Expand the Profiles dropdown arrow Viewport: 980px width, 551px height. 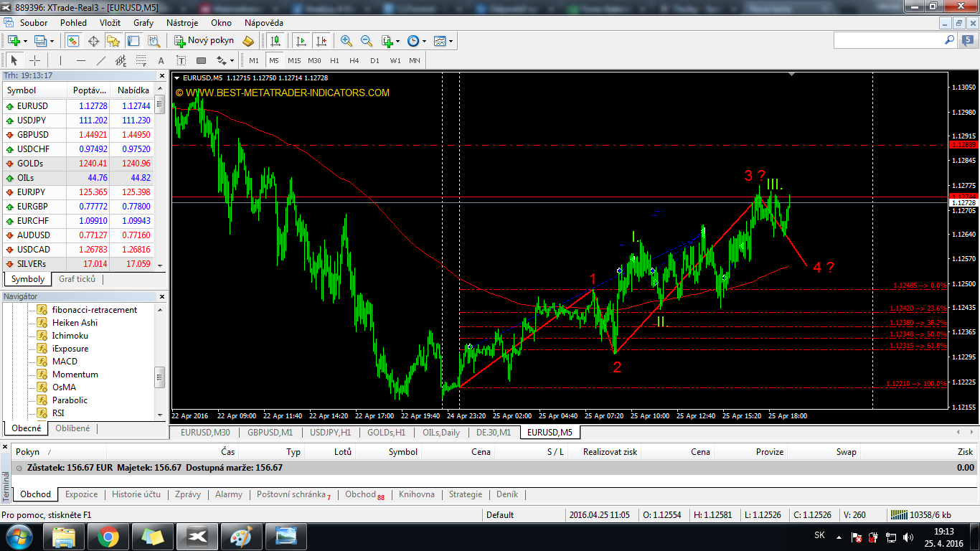click(52, 41)
